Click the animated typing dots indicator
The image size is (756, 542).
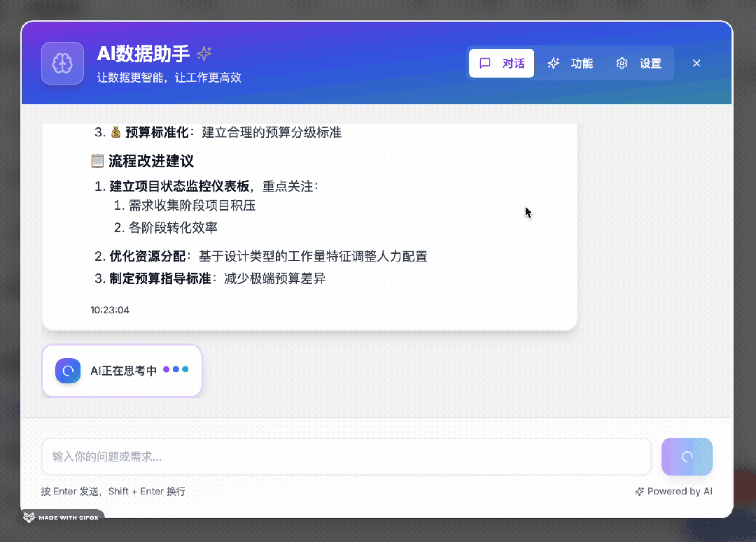pos(176,369)
